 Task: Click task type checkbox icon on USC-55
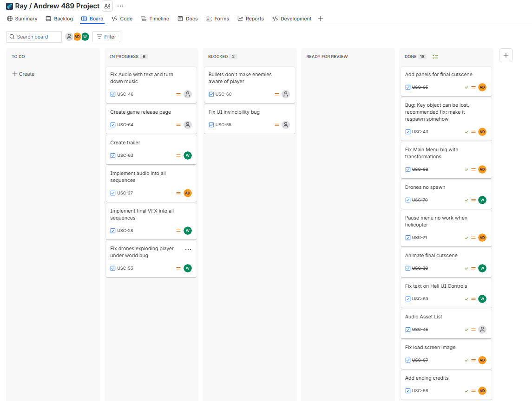(x=211, y=125)
